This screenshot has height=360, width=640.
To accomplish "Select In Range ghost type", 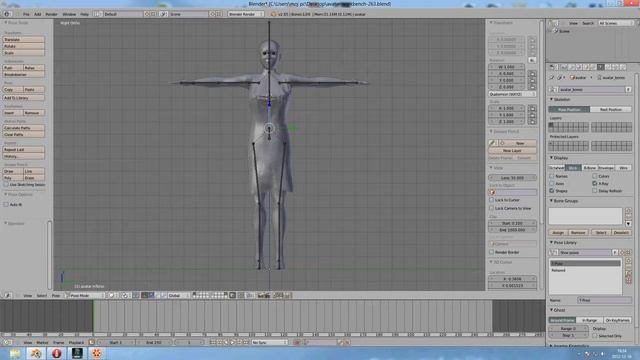I will coord(590,320).
